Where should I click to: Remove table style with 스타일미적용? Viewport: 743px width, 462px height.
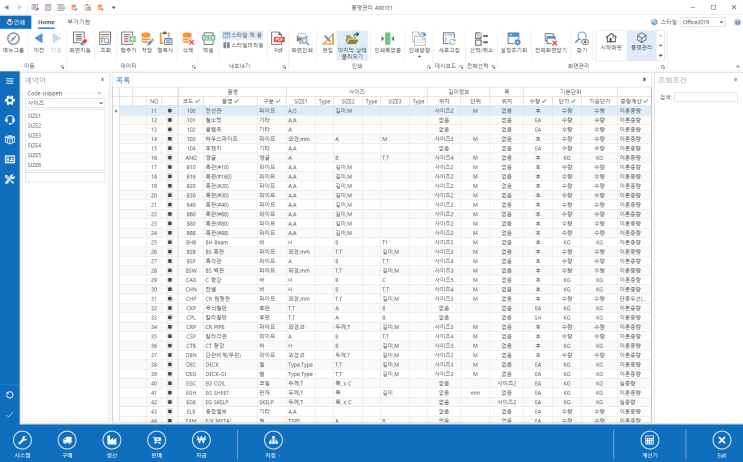click(x=243, y=45)
